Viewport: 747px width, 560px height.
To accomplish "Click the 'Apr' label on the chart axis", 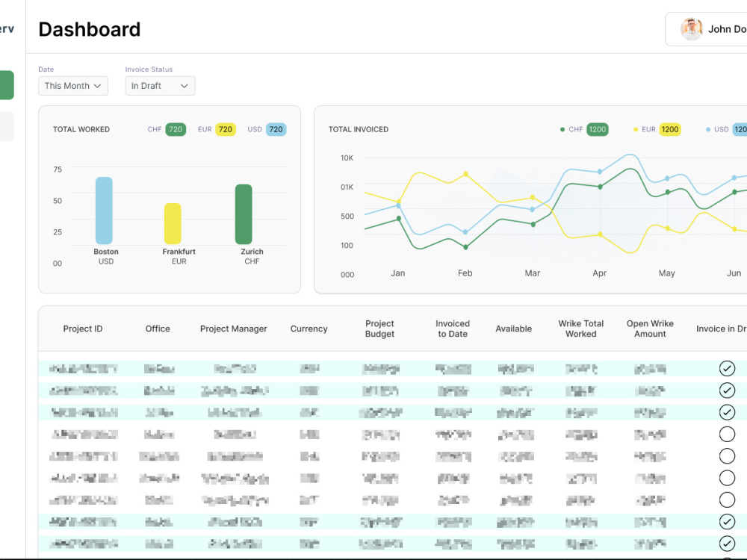I will pos(599,273).
